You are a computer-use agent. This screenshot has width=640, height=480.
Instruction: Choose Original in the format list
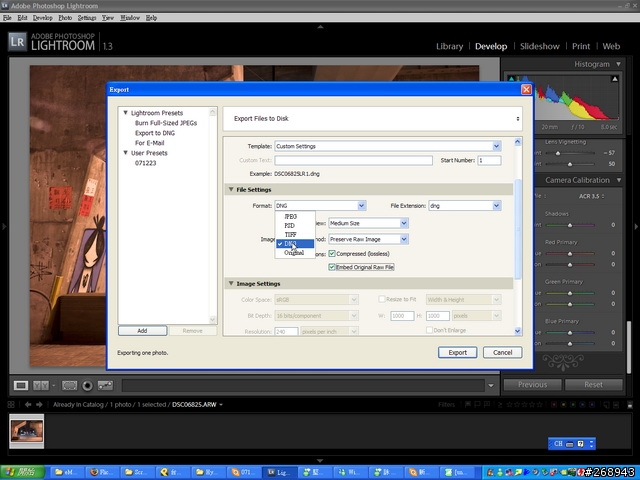(x=295, y=253)
